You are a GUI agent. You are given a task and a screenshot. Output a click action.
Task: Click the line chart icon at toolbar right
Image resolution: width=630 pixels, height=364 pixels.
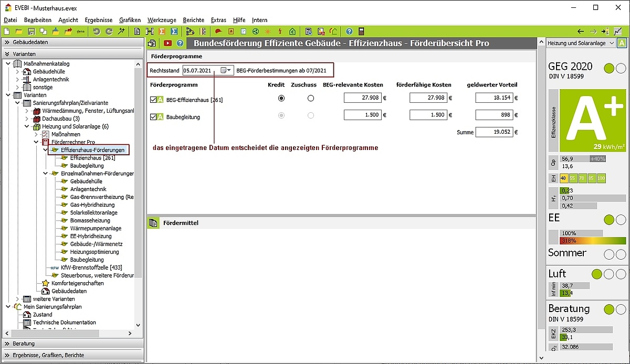[618, 31]
